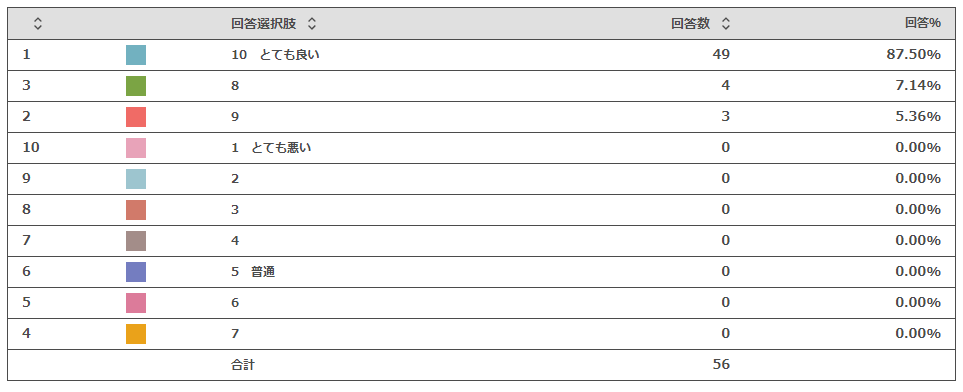Click the purple-blue swatch for 5 普通

pyautogui.click(x=136, y=272)
